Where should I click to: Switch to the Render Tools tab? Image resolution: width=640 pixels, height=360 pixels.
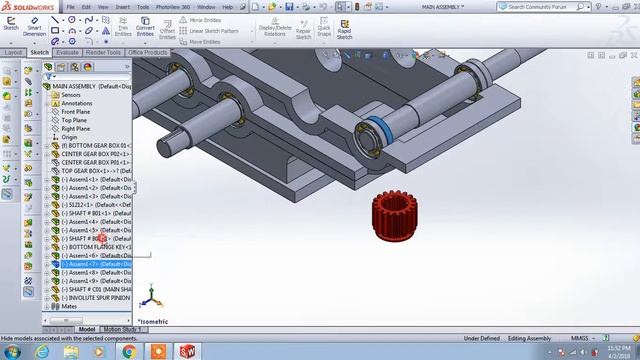pos(103,53)
